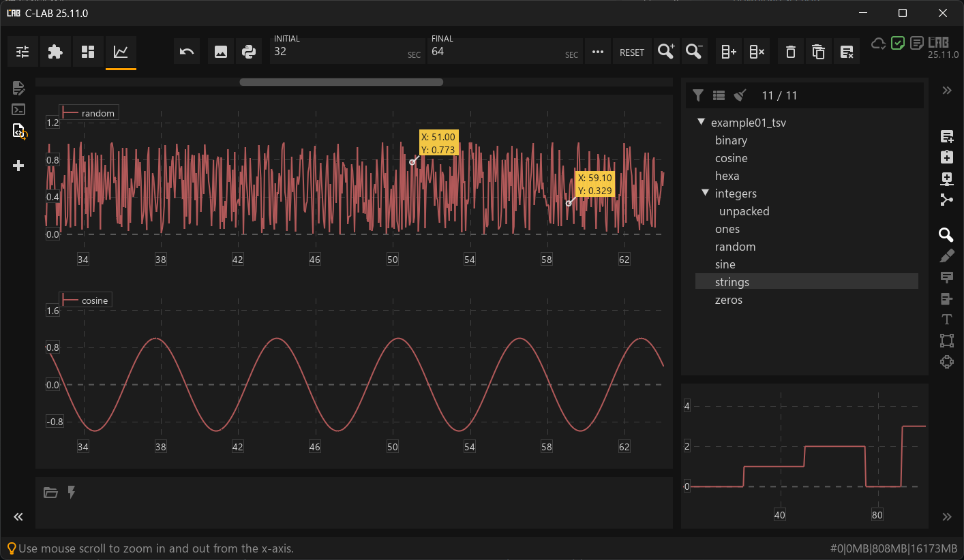Select the label note tool
964x560 pixels.
(x=947, y=298)
